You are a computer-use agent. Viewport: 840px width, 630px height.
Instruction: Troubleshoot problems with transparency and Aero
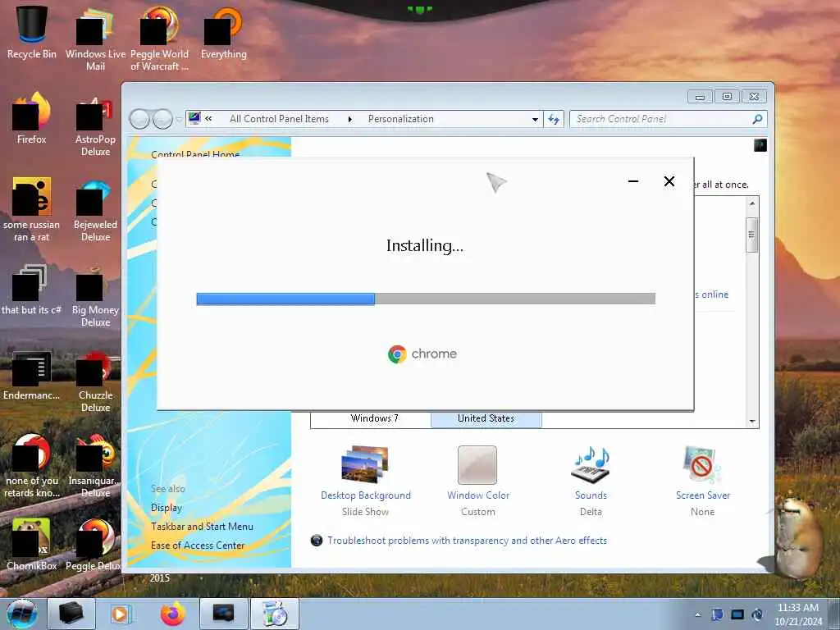(x=467, y=541)
